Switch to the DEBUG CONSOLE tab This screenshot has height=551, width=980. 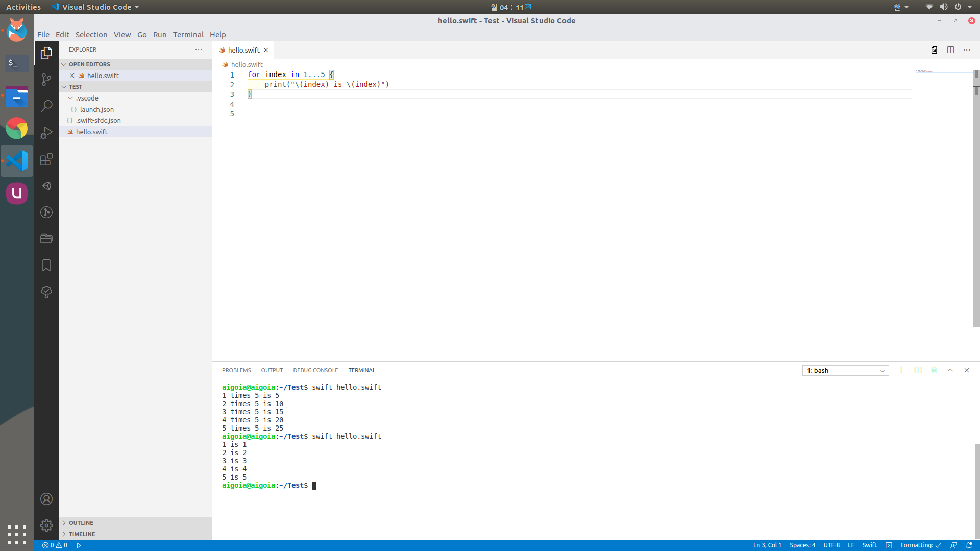click(315, 370)
